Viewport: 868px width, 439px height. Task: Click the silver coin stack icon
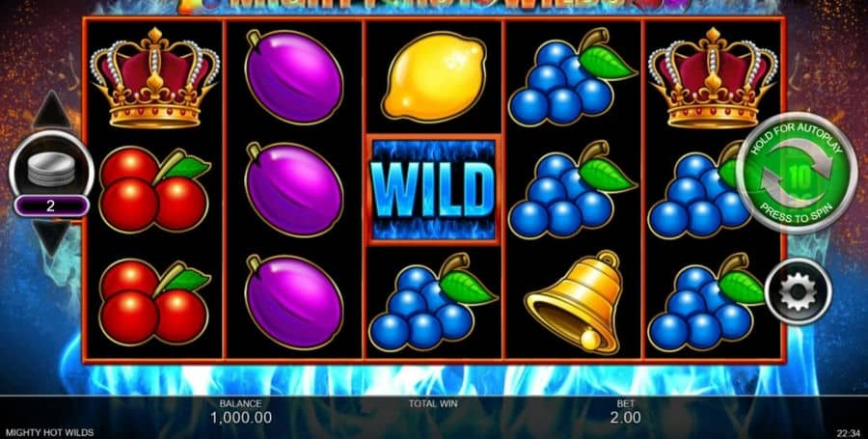click(x=51, y=169)
